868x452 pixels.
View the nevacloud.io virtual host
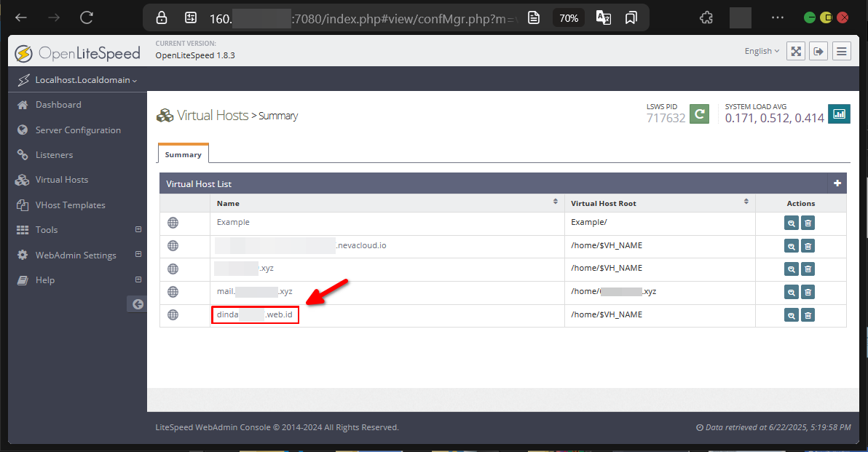coord(791,246)
